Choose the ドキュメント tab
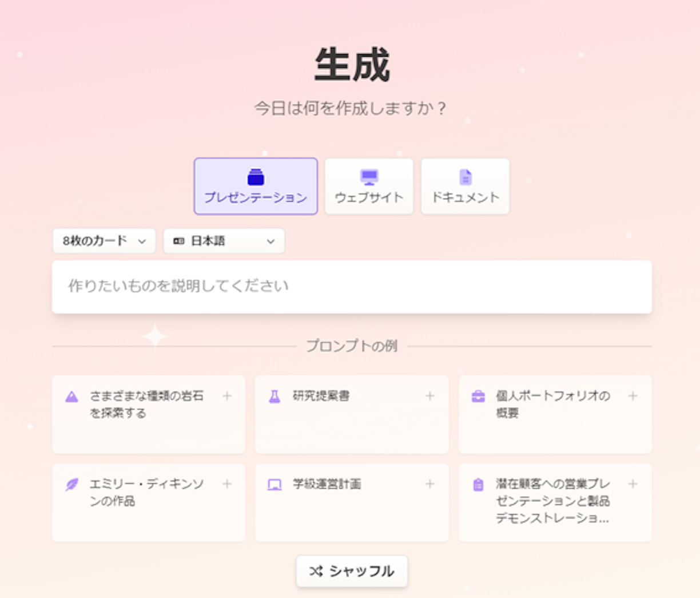Viewport: 700px width, 598px height. pos(465,187)
